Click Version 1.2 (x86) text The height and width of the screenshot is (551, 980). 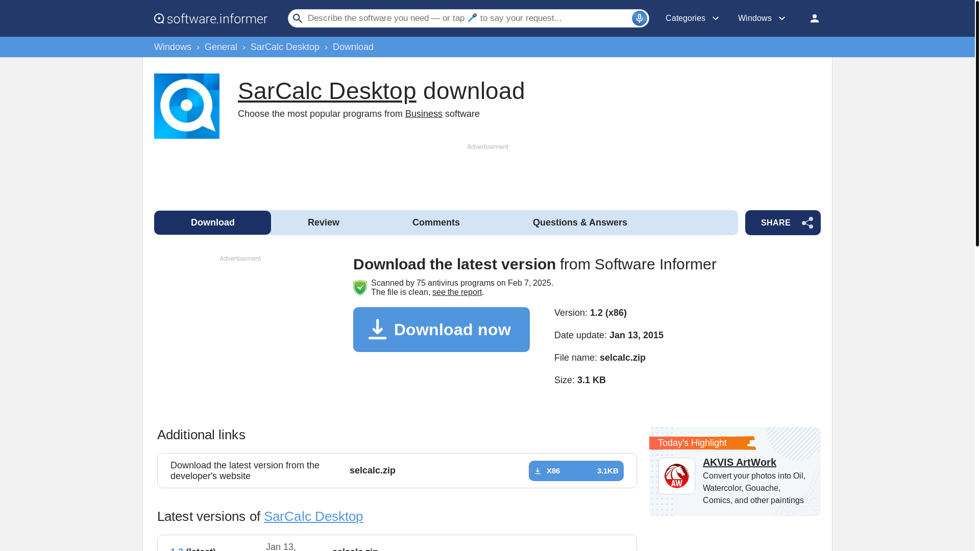pos(591,313)
